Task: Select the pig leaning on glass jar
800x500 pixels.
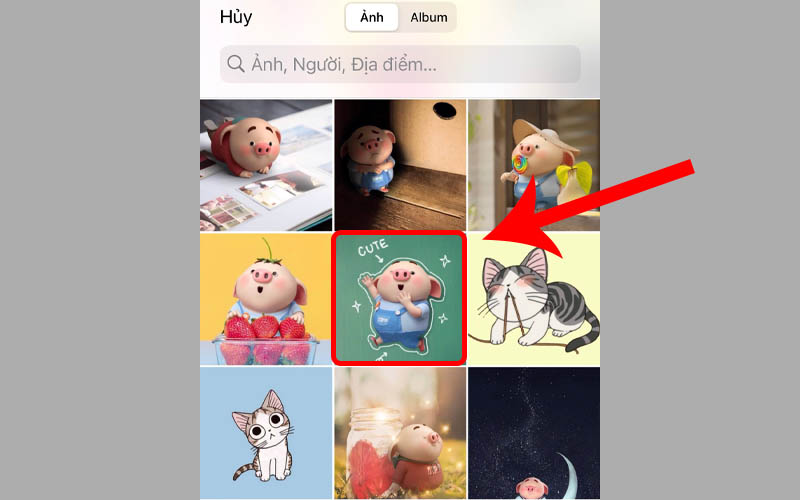Action: click(400, 433)
